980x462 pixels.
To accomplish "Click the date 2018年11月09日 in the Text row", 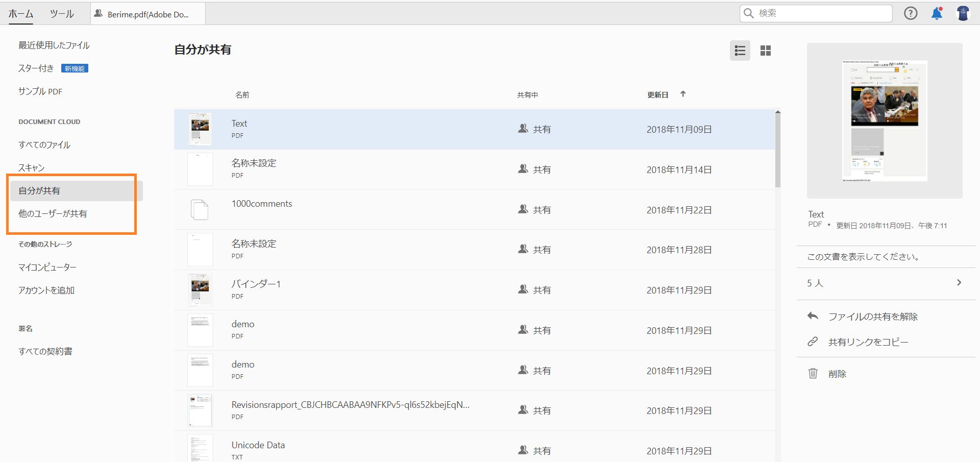I will pos(679,130).
